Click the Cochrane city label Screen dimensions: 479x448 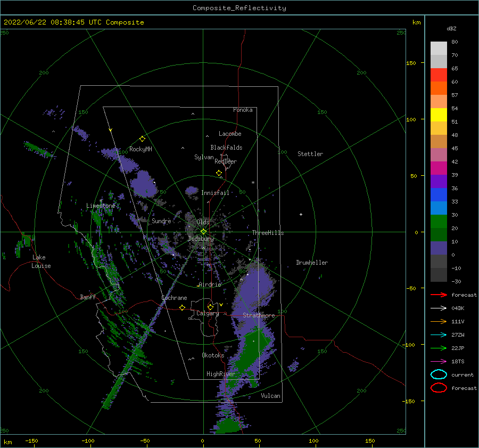click(x=174, y=298)
